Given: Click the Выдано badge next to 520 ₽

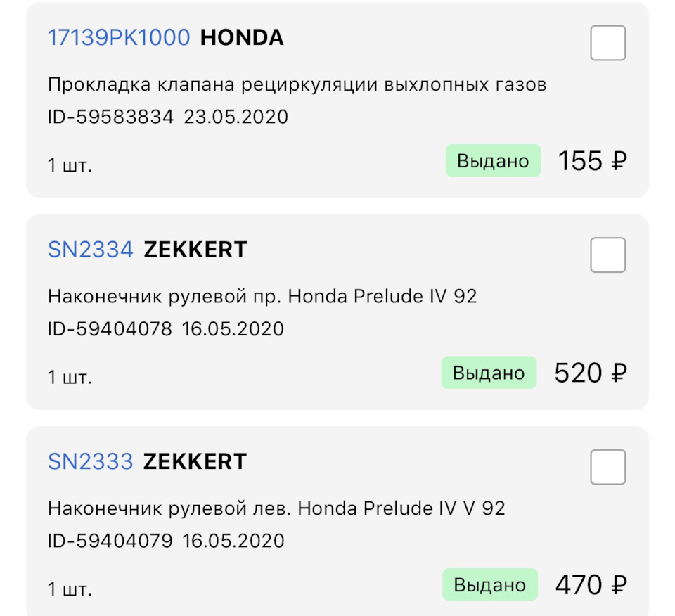Looking at the screenshot, I should (489, 373).
